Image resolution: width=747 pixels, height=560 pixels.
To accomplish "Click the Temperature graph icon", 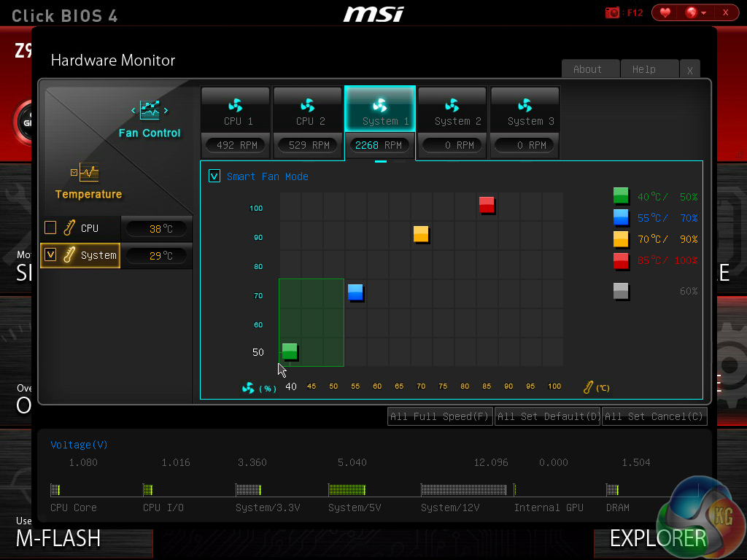I will click(x=89, y=172).
